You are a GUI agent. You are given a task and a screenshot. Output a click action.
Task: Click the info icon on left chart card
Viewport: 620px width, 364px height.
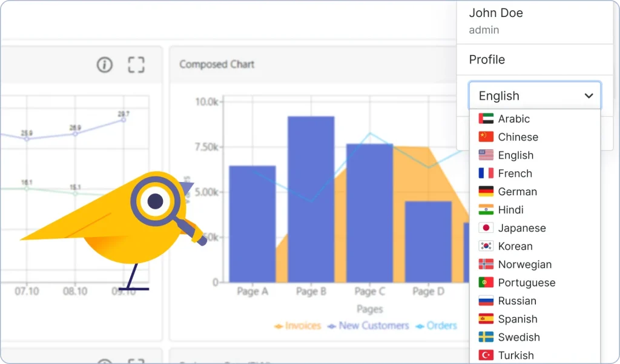coord(104,65)
